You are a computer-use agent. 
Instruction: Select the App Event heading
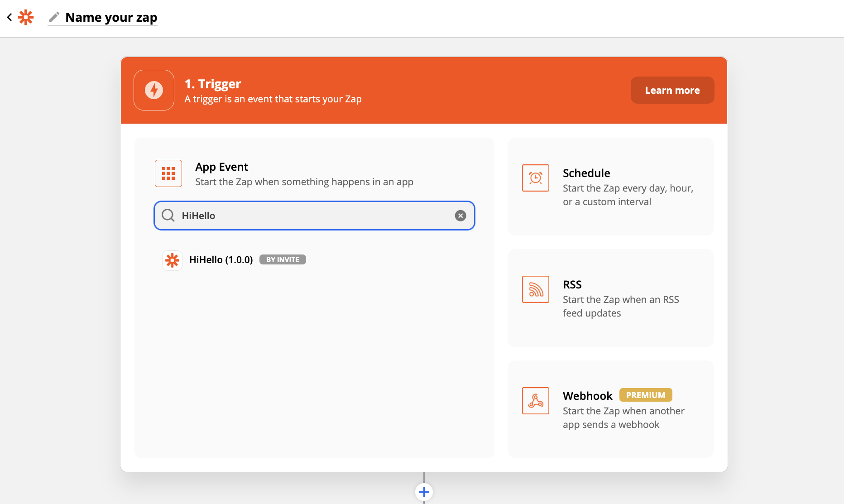pyautogui.click(x=221, y=167)
